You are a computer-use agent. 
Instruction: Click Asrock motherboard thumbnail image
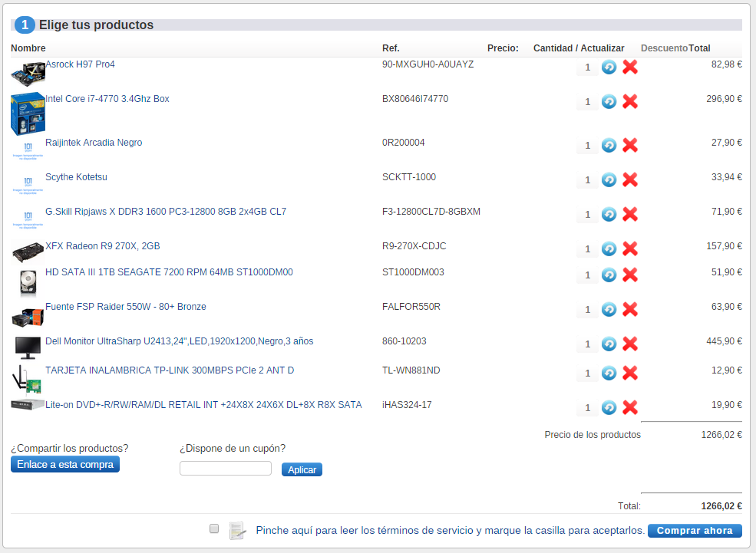28,73
